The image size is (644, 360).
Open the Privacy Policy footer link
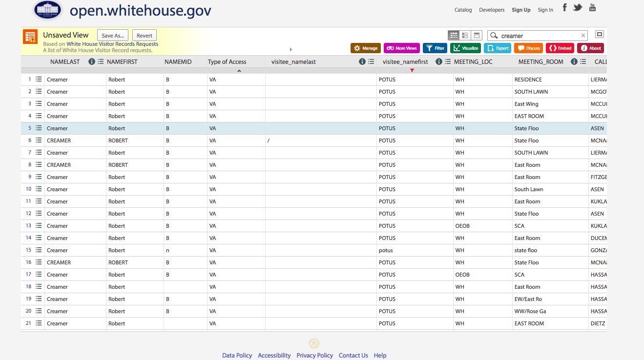coord(315,355)
